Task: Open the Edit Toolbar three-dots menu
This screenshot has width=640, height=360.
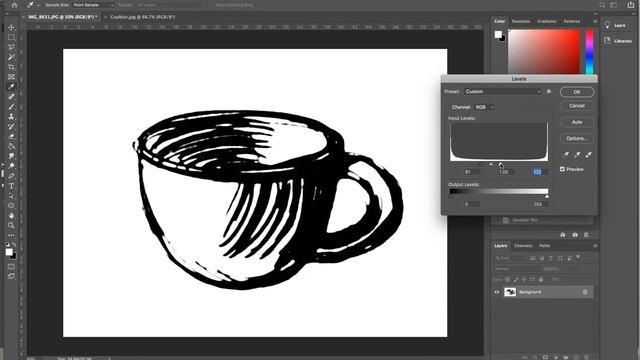Action: [x=11, y=235]
